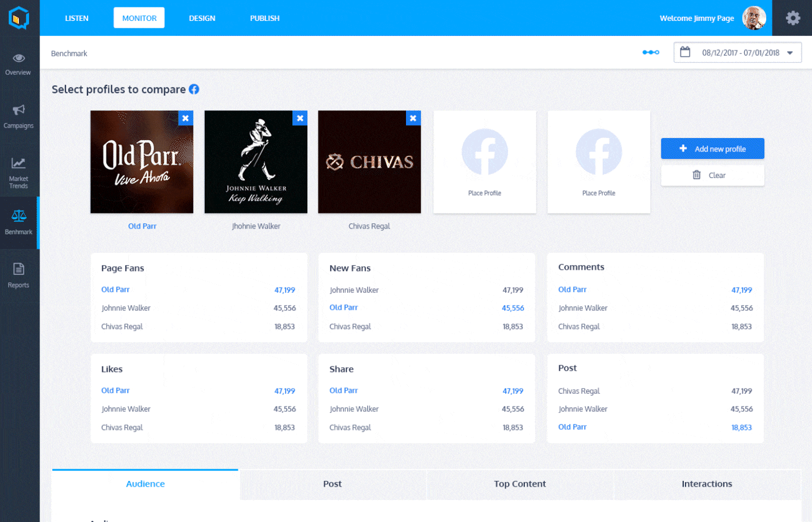The image size is (812, 522).
Task: Click Old Parr link in Page Fans card
Action: click(x=115, y=289)
